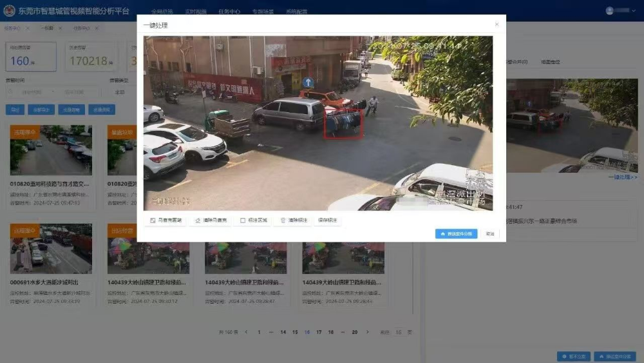Close the middle page tab
The image size is (644, 363).
61,28
